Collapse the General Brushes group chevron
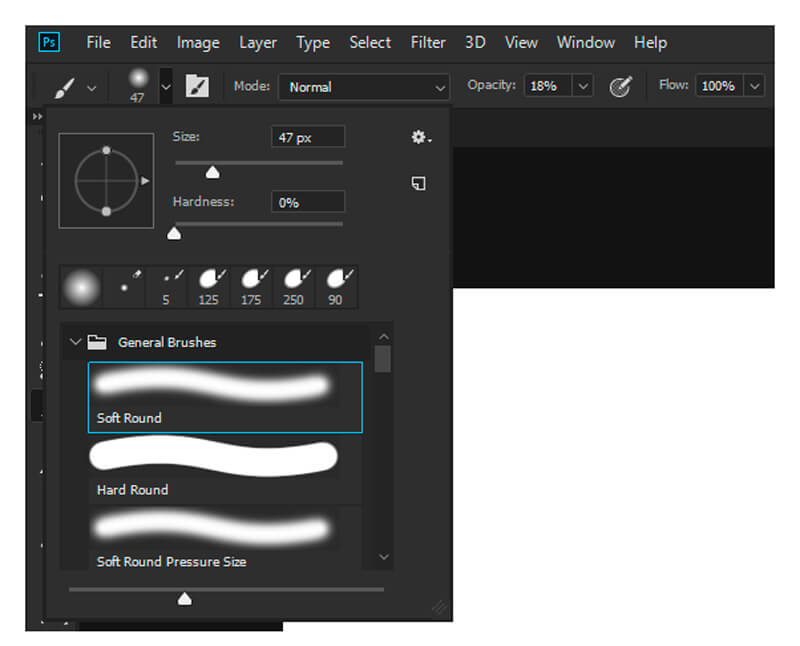Image resolution: width=800 pixels, height=646 pixels. [x=76, y=341]
